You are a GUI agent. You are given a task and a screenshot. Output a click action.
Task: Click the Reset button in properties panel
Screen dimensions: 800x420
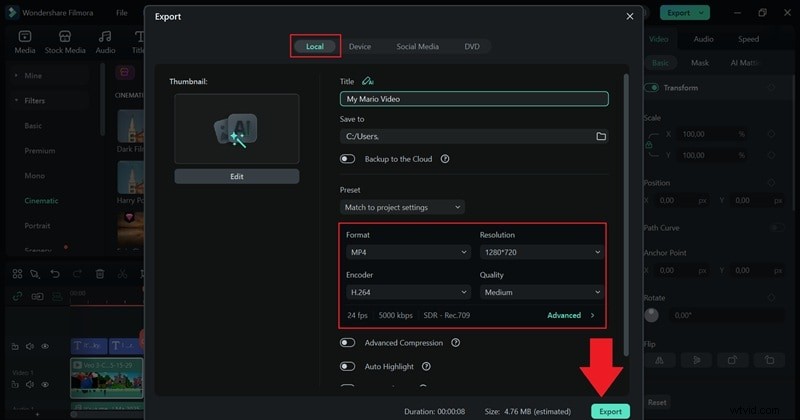(657, 402)
